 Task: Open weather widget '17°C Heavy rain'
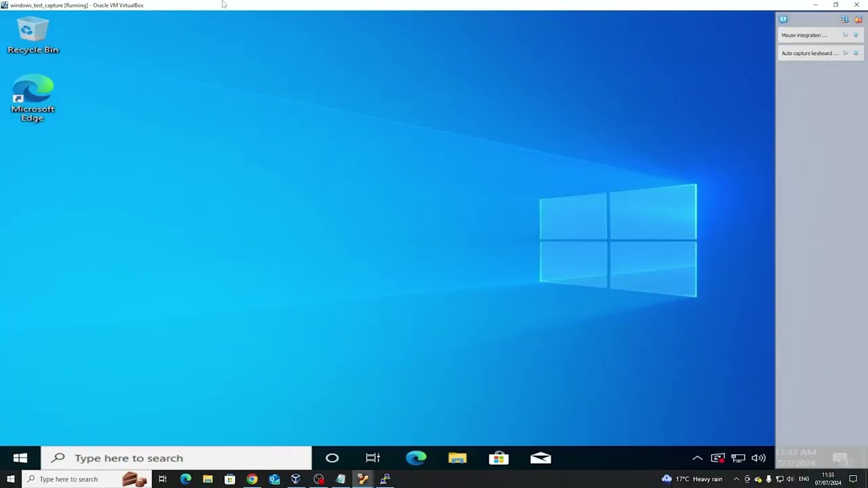(692, 479)
